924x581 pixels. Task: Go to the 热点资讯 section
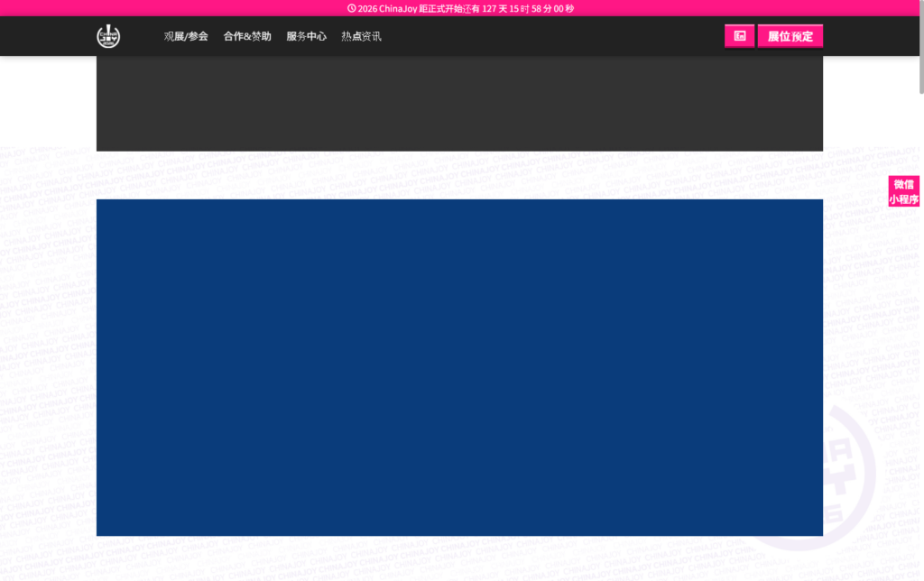361,37
